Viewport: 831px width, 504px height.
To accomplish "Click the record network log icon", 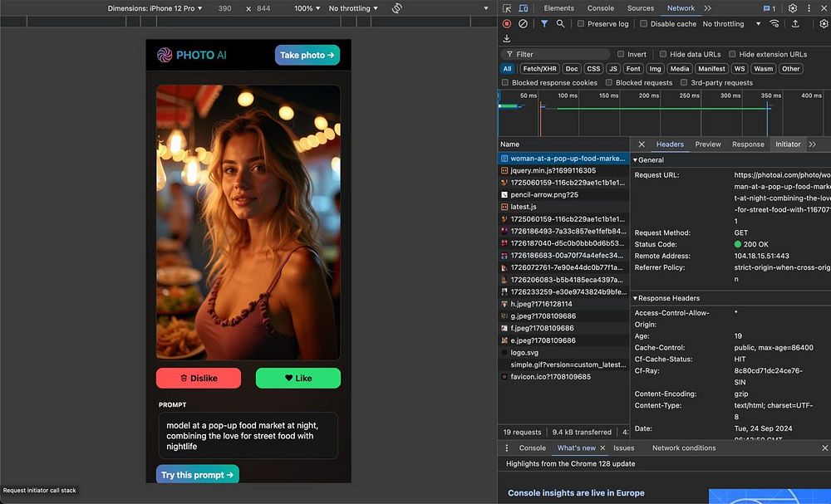I will (507, 24).
